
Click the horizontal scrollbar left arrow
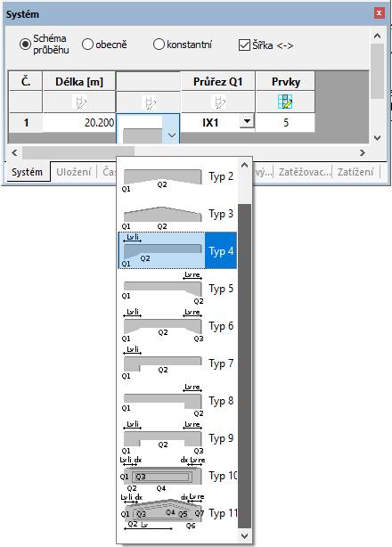tap(14, 152)
